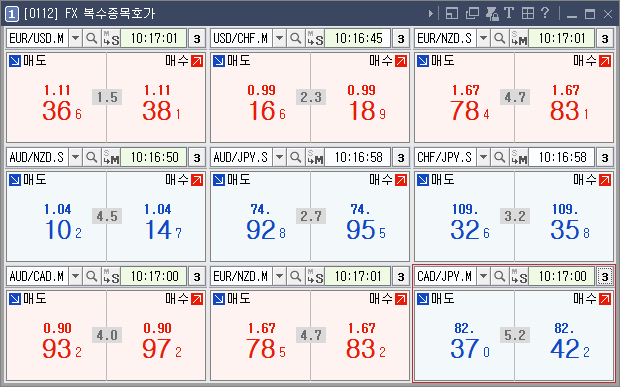Click the title bar arrow expander icon
The width and height of the screenshot is (620, 387).
coord(431,13)
